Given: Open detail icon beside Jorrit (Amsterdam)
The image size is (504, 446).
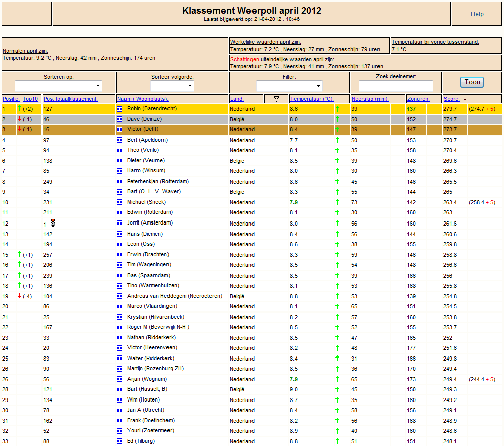Looking at the screenshot, I should click(x=119, y=223).
